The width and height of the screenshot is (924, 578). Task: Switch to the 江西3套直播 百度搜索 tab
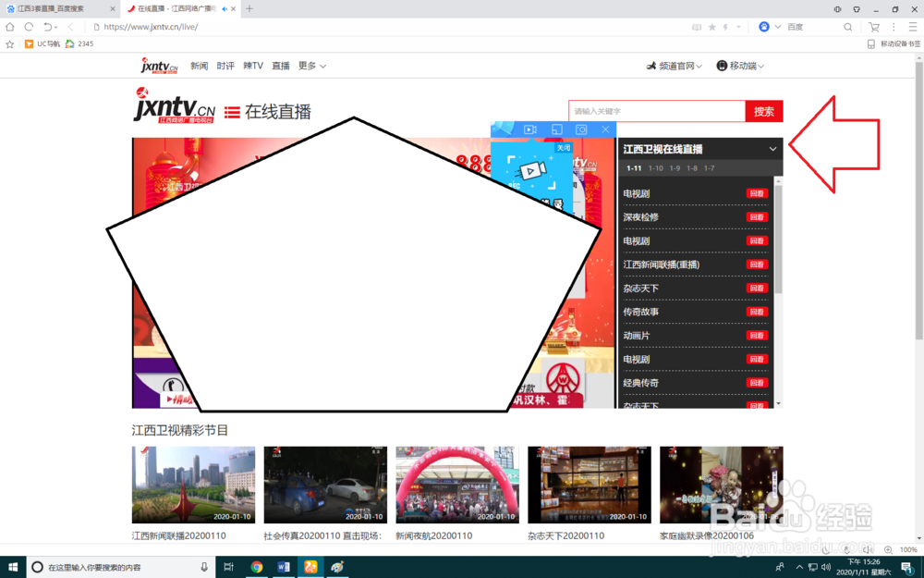click(59, 9)
